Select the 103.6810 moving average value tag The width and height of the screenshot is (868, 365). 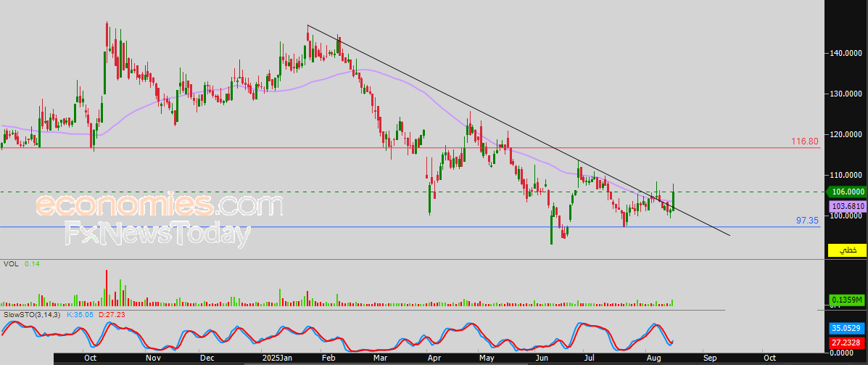coord(847,206)
